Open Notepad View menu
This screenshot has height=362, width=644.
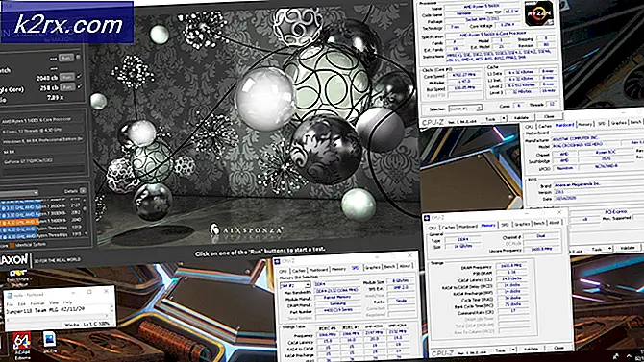pyautogui.click(x=54, y=302)
